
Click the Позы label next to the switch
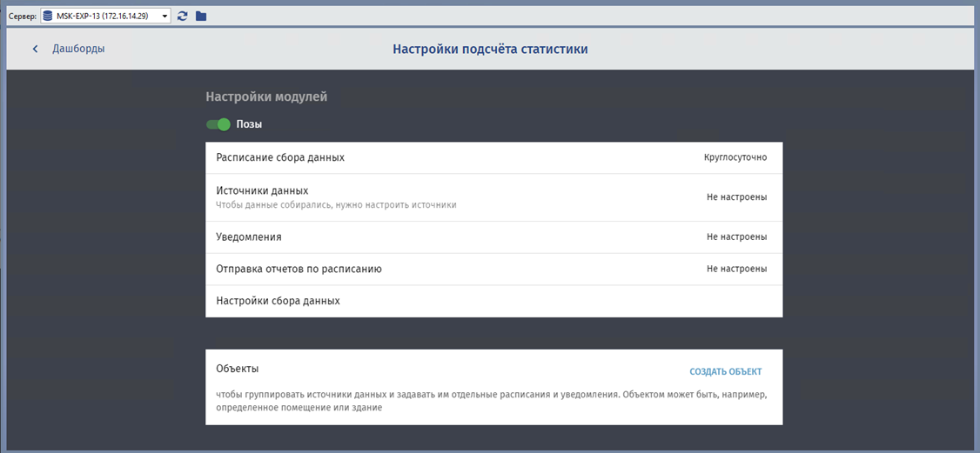249,124
